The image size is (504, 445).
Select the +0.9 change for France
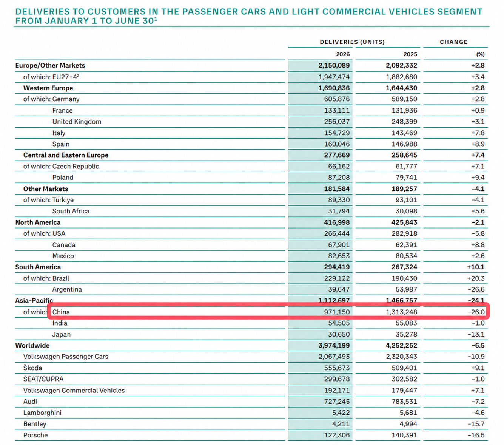(478, 110)
